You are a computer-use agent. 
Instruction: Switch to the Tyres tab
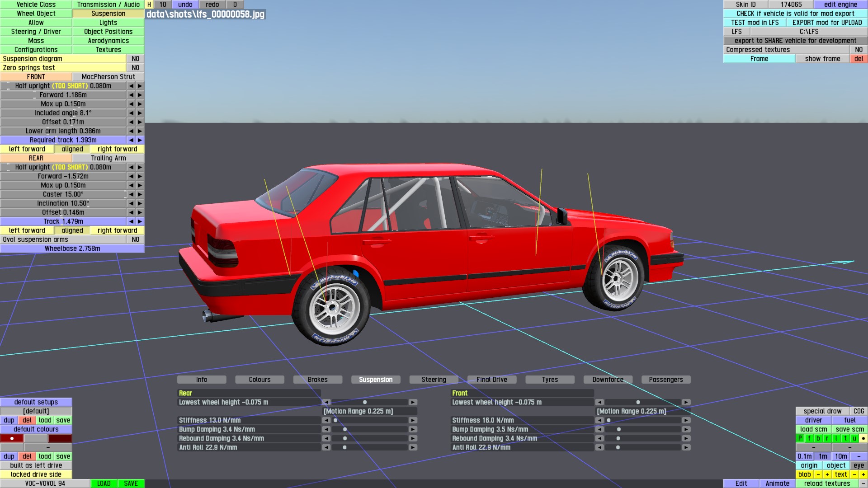tap(550, 380)
